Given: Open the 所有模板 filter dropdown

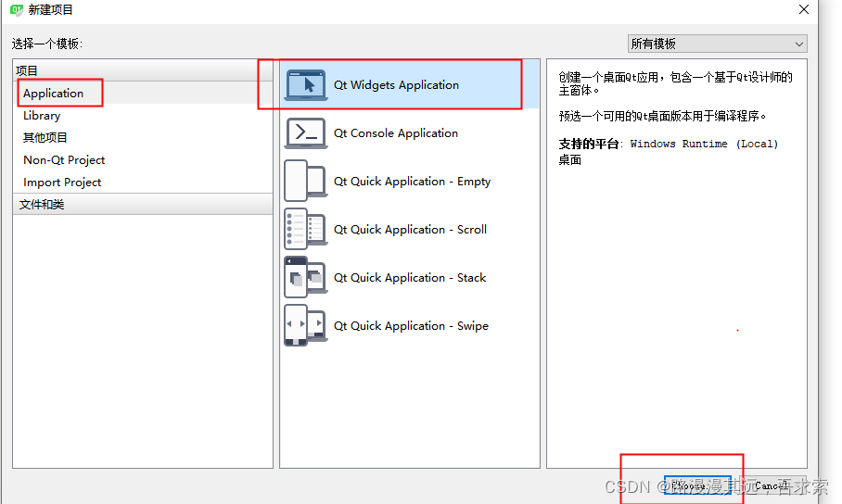Looking at the screenshot, I should tap(717, 44).
